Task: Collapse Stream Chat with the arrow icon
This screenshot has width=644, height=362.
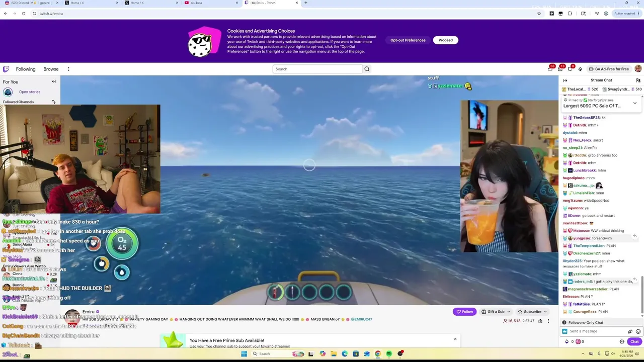Action: [x=565, y=80]
